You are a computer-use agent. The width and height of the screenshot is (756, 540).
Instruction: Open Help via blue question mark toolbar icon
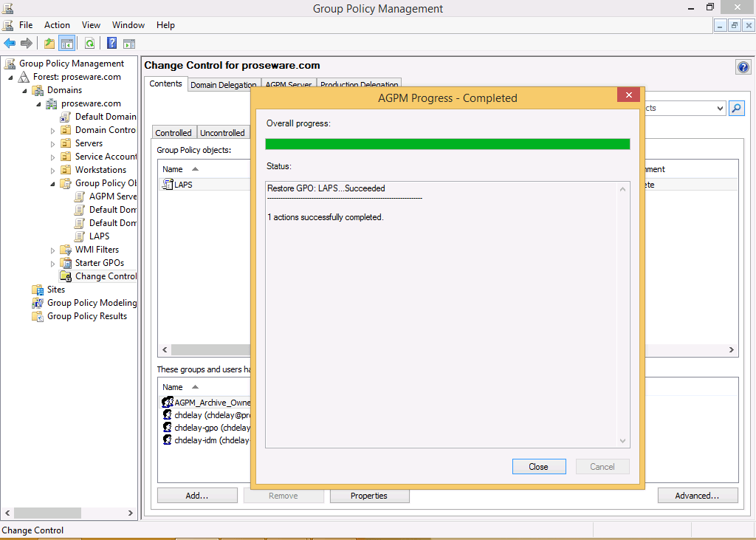(x=112, y=44)
